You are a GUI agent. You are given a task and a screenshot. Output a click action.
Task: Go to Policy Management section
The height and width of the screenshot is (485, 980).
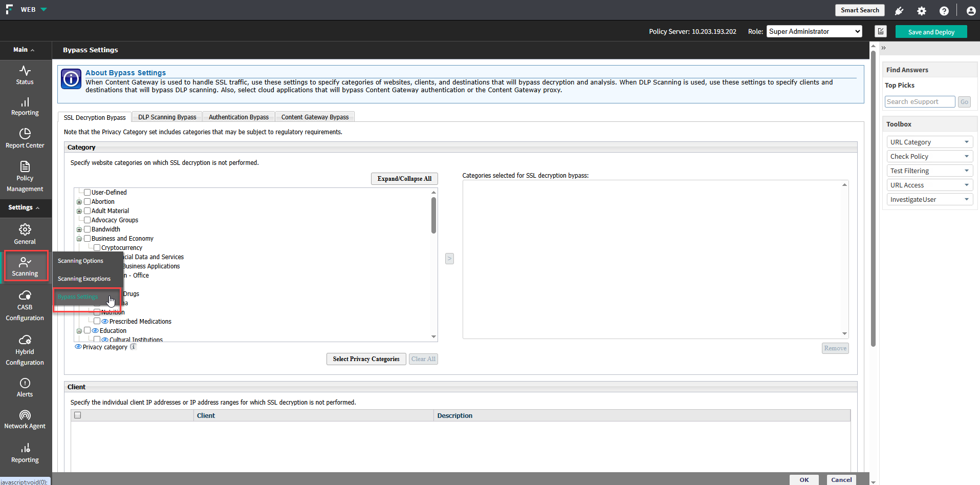25,177
